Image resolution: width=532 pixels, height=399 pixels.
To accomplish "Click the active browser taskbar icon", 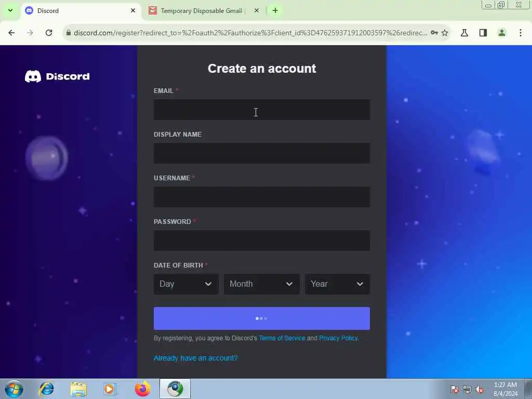I will pos(175,389).
